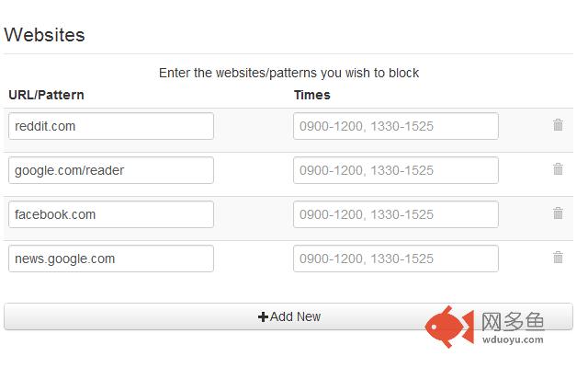Click the plus icon in Add New
Image resolution: width=588 pixels, height=368 pixels.
[x=263, y=316]
